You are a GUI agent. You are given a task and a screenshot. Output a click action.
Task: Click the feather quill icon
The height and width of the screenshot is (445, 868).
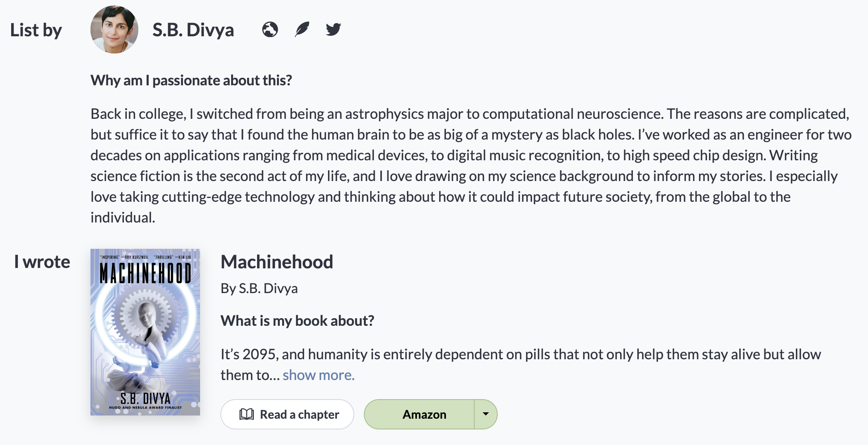302,30
